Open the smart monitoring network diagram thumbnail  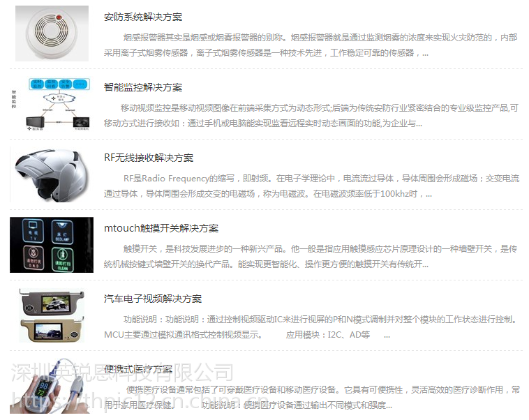[52, 104]
